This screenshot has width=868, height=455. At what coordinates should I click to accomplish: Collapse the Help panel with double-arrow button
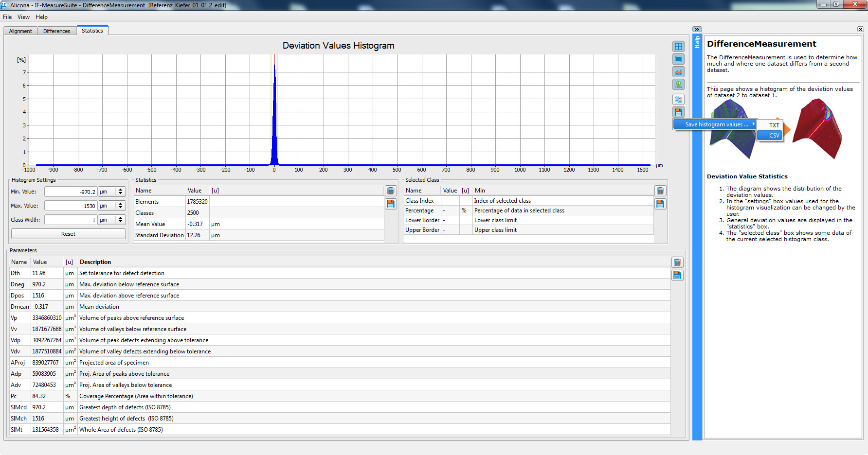click(x=697, y=30)
